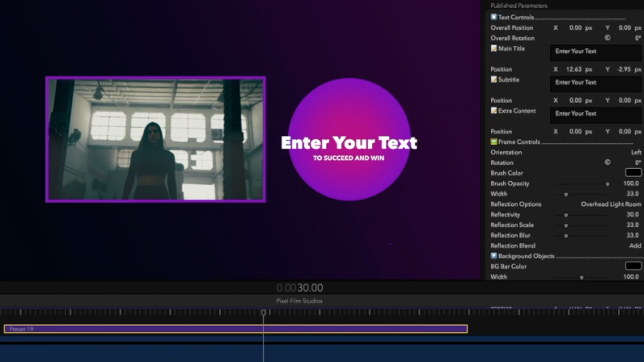Click the Reflection Blur value 33.0
Image resolution: width=644 pixels, height=362 pixels.
[633, 235]
